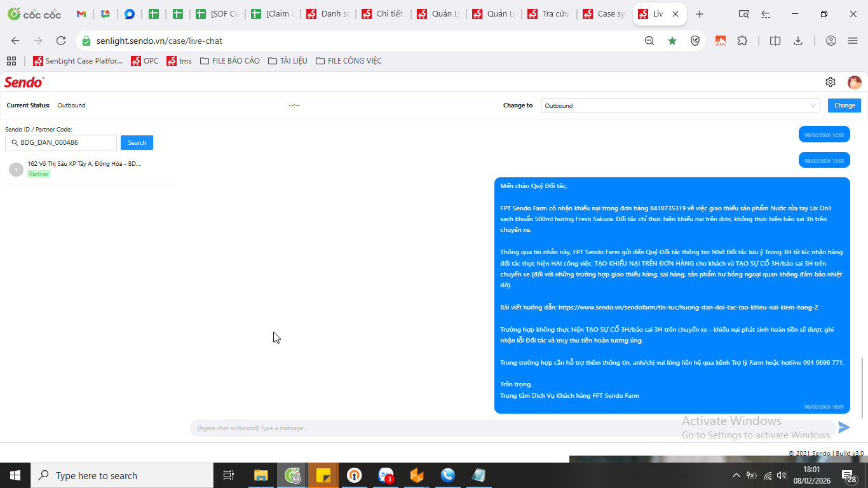868x488 pixels.
Task: Click the blue Change button
Action: (844, 105)
